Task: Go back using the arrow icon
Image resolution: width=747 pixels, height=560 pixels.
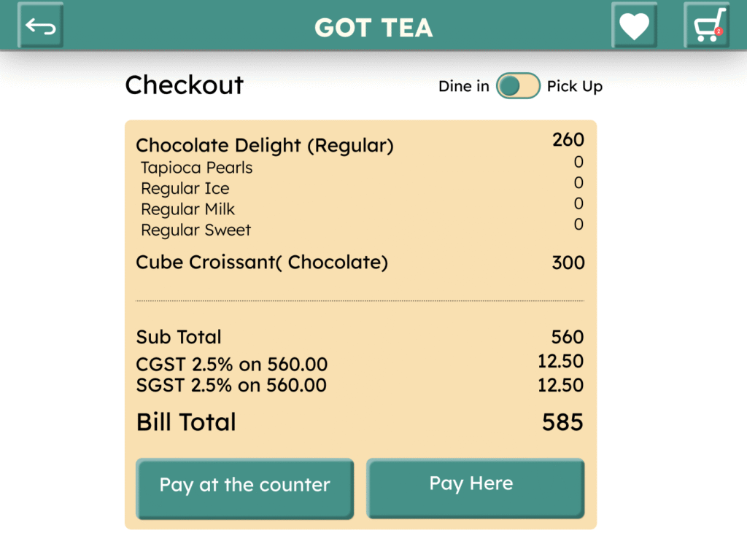Action: (x=41, y=26)
